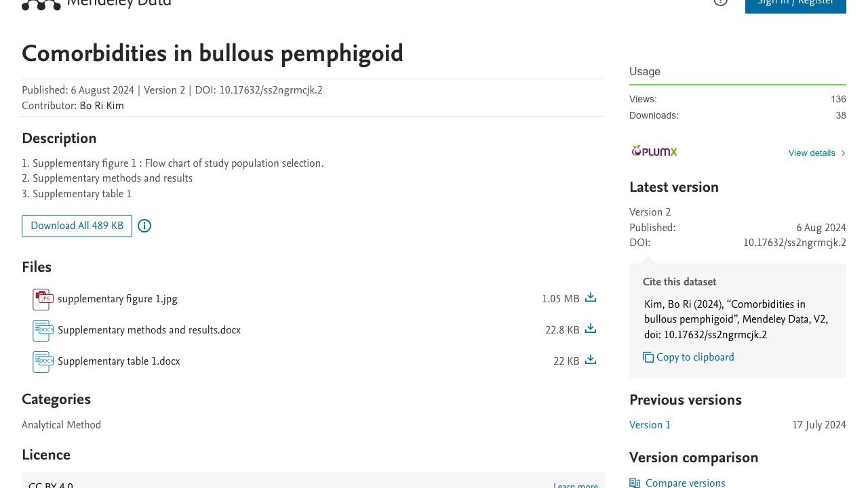Click the PlumX logo
868x488 pixels.
(x=654, y=151)
